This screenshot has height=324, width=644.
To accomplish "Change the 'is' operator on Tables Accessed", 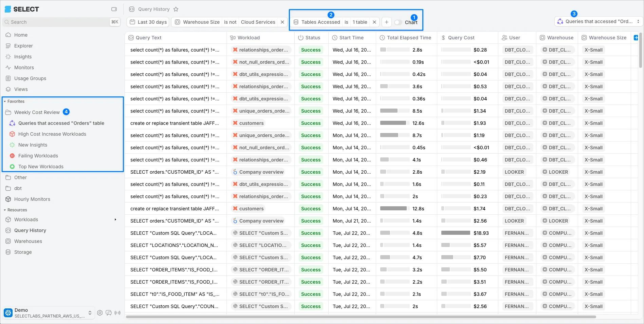I will (346, 22).
